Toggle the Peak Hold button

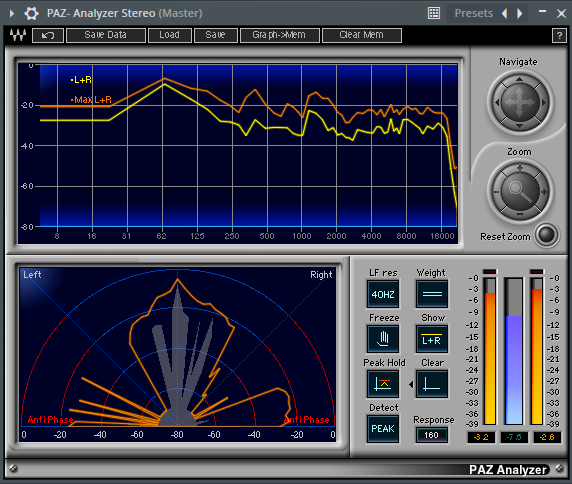click(383, 384)
